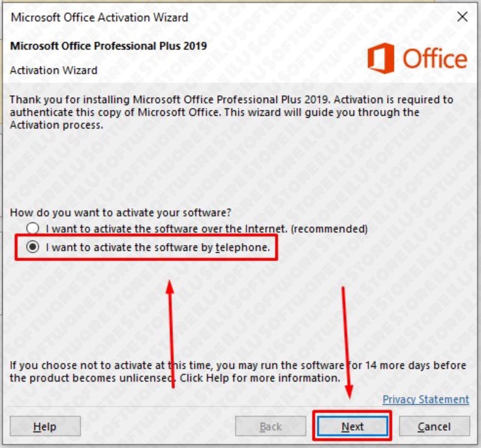Click the 'activate the software by telephone' label text
This screenshot has height=448, width=481.
(x=158, y=247)
